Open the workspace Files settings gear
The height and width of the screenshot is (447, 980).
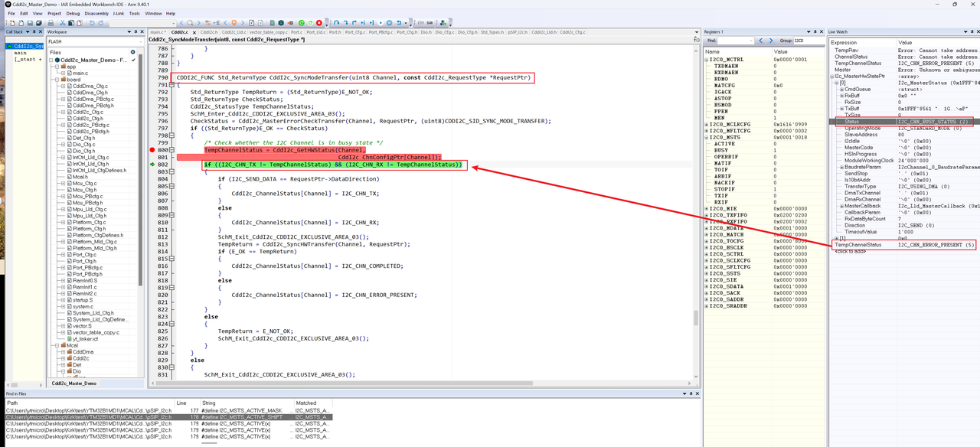(132, 52)
